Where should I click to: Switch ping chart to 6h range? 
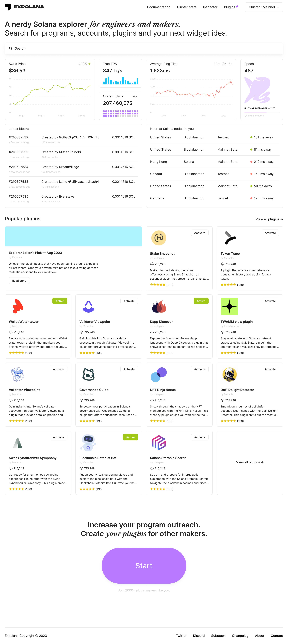[x=230, y=64]
